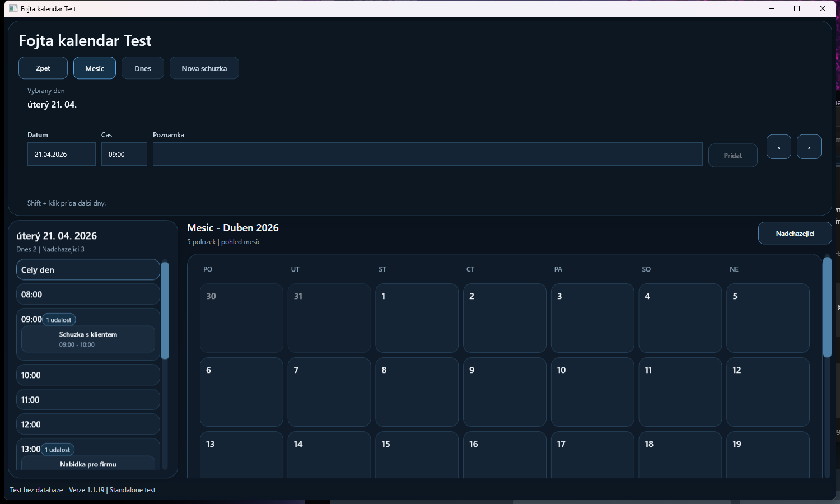Select the Cely den slot
This screenshot has height=504, width=840.
88,269
